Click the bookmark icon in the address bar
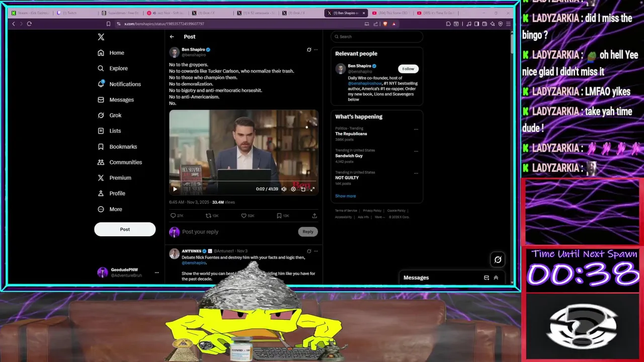Viewport: 644px width, 362px height. click(x=108, y=24)
